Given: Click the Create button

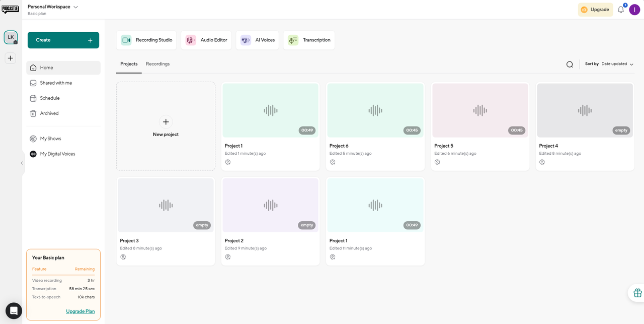Looking at the screenshot, I should point(63,40).
